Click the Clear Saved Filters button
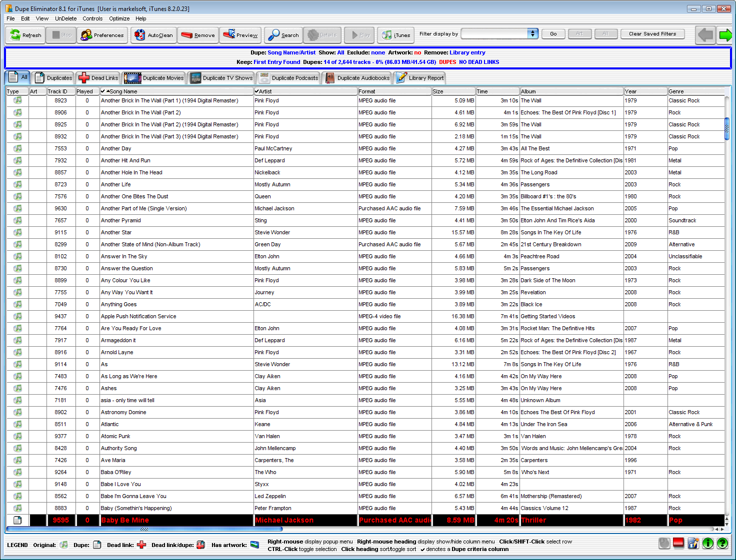The height and width of the screenshot is (560, 736). click(x=652, y=33)
